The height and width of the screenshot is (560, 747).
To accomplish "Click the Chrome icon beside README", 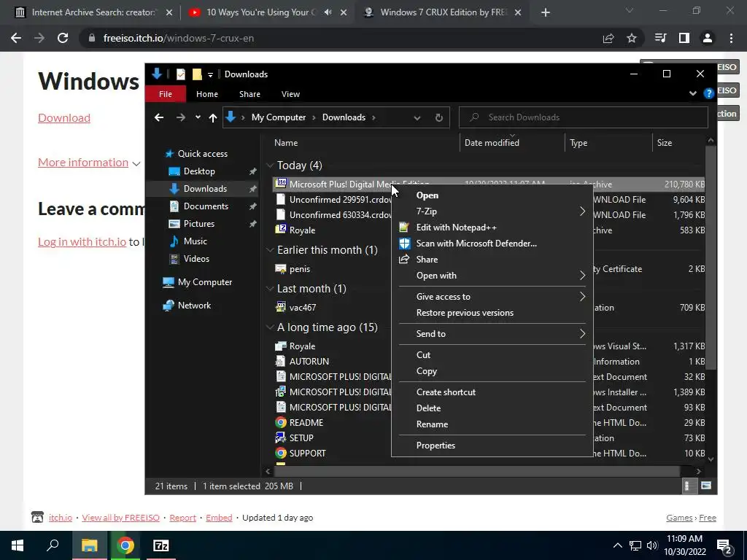I will coord(281,422).
